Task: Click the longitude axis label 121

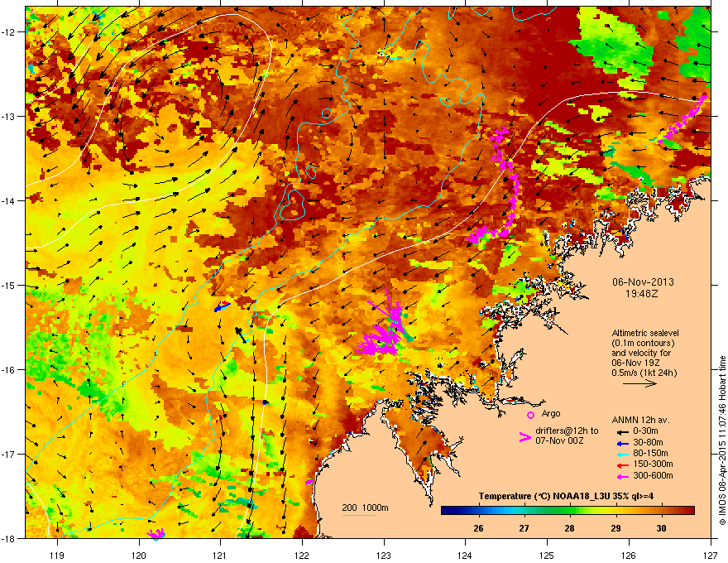Action: (220, 555)
